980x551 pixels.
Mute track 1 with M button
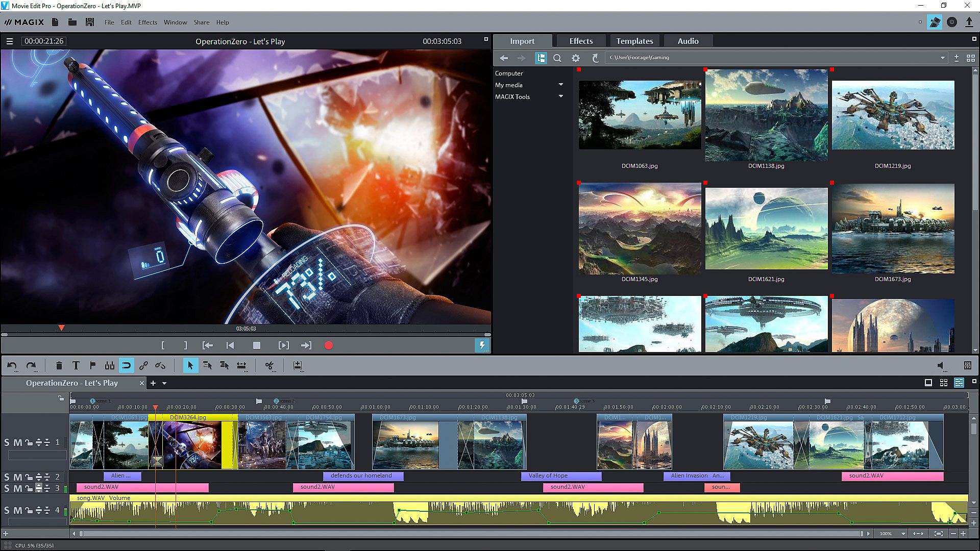pos(17,442)
